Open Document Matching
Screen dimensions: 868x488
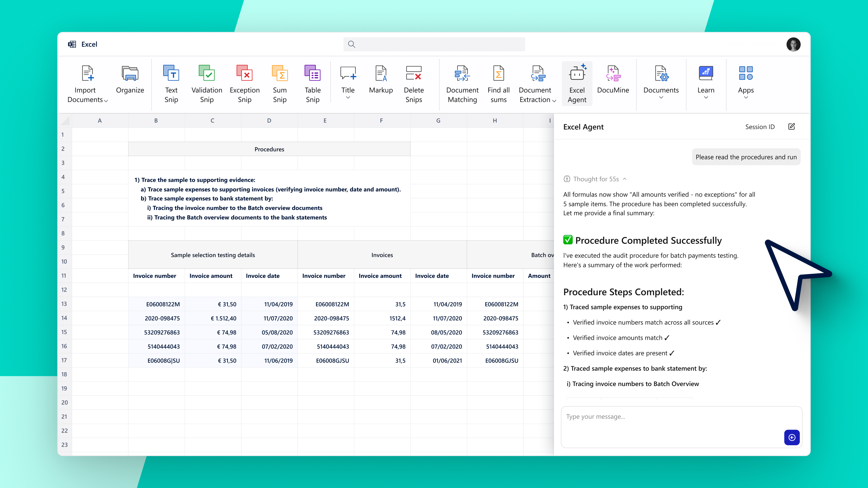(462, 84)
